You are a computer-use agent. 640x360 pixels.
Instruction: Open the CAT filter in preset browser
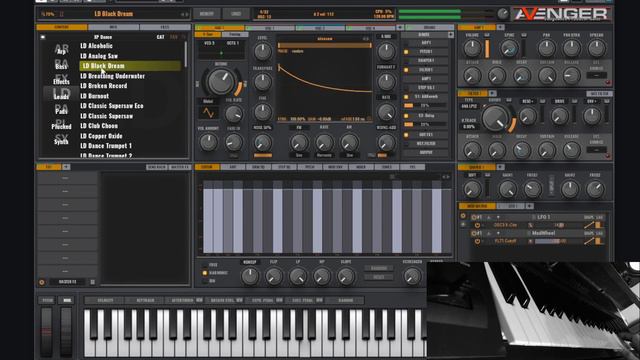160,37
